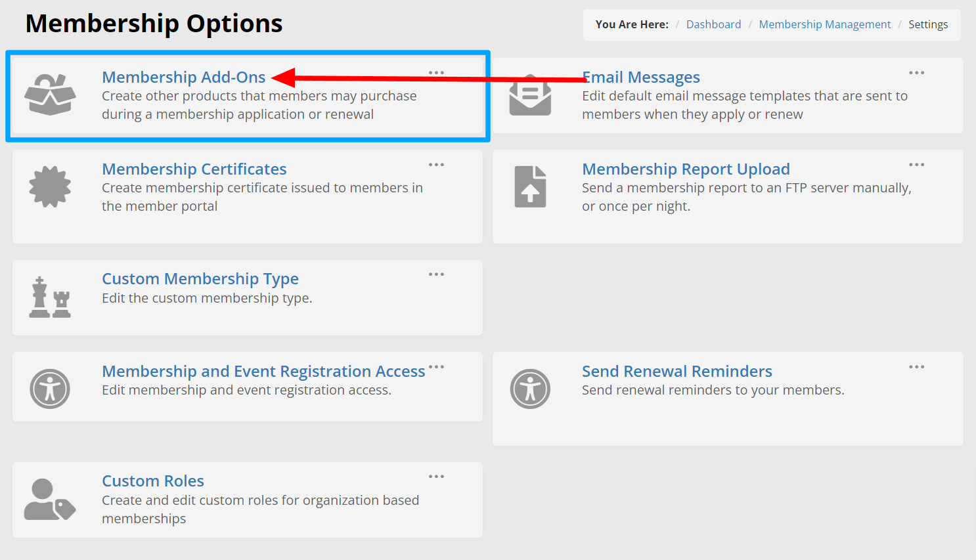Open Membership Report Upload settings
976x560 pixels.
686,169
